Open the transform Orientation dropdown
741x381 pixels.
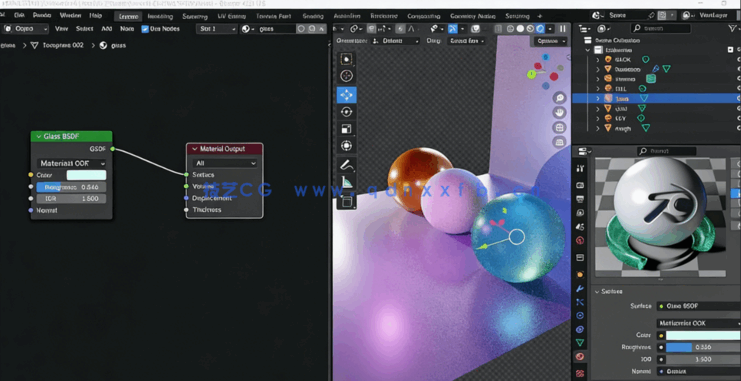point(396,41)
